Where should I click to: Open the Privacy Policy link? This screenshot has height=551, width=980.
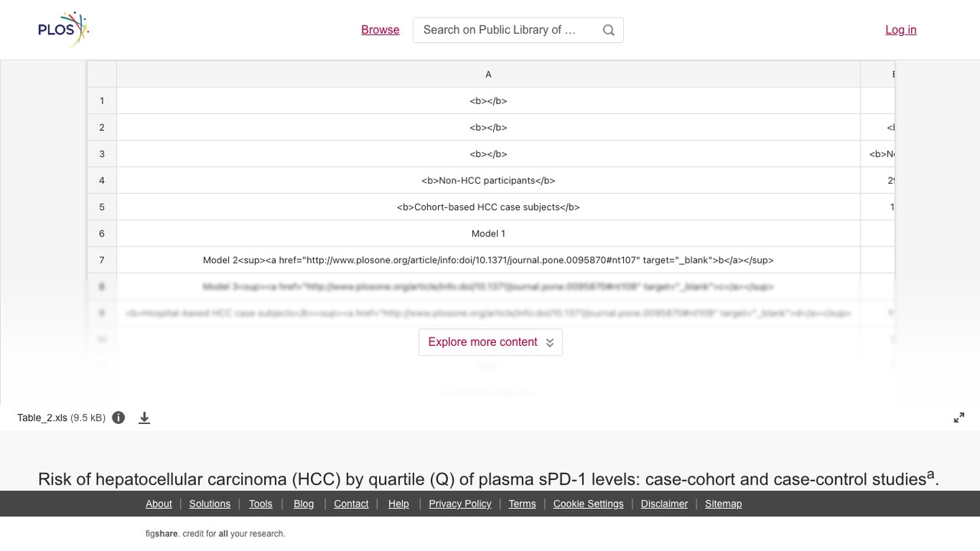(x=460, y=504)
